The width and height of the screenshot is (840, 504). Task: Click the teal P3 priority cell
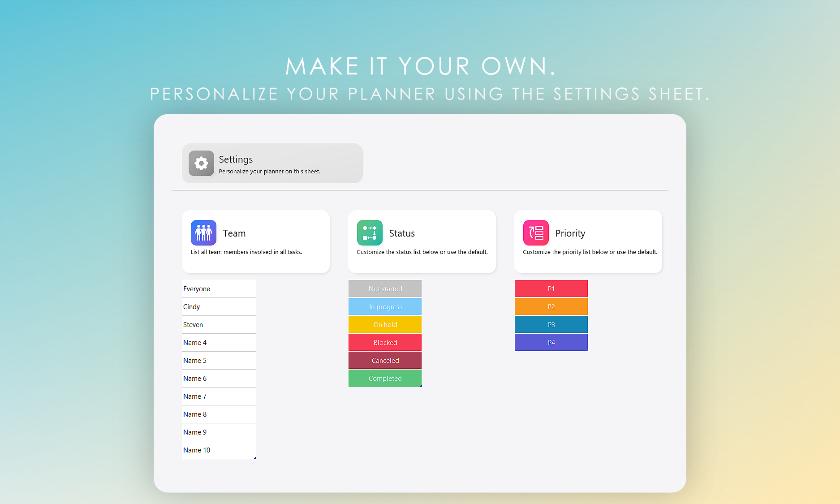tap(551, 324)
